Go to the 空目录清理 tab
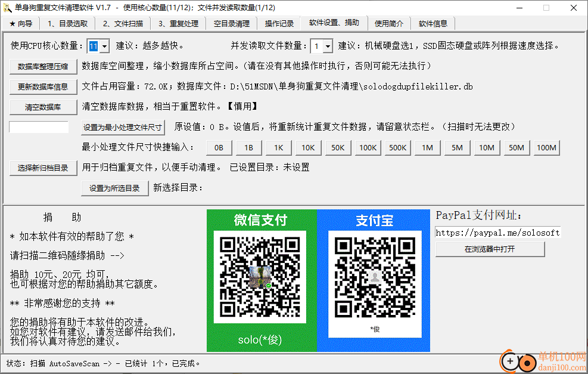This screenshot has width=588, height=374. point(232,24)
